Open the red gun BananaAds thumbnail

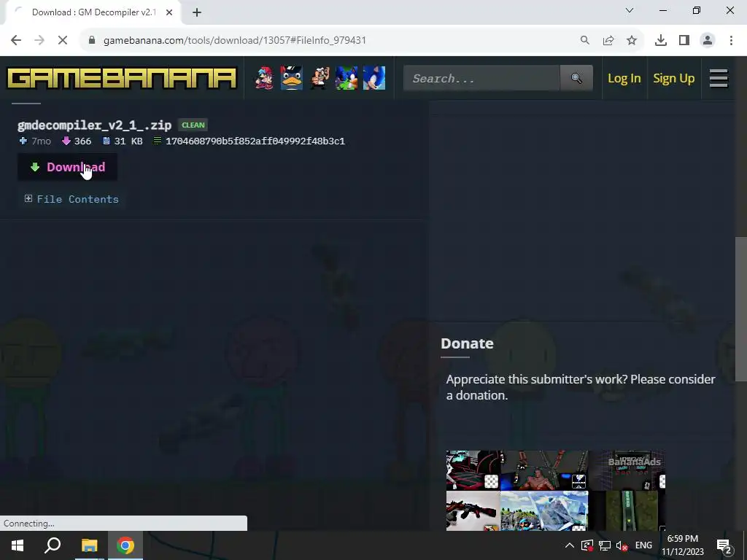click(x=473, y=470)
